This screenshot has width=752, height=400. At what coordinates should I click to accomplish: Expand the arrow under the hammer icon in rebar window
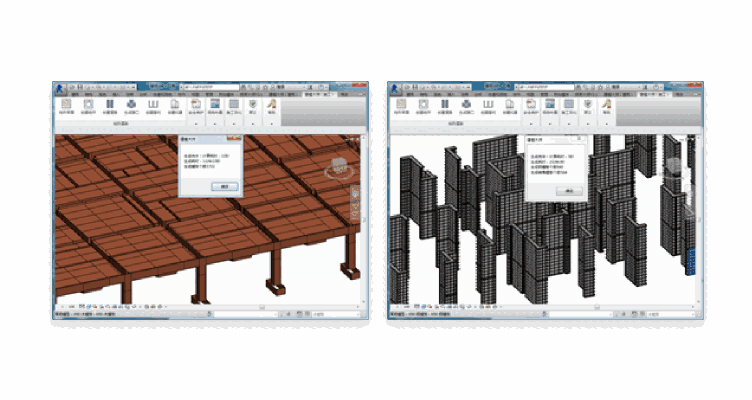point(608,124)
